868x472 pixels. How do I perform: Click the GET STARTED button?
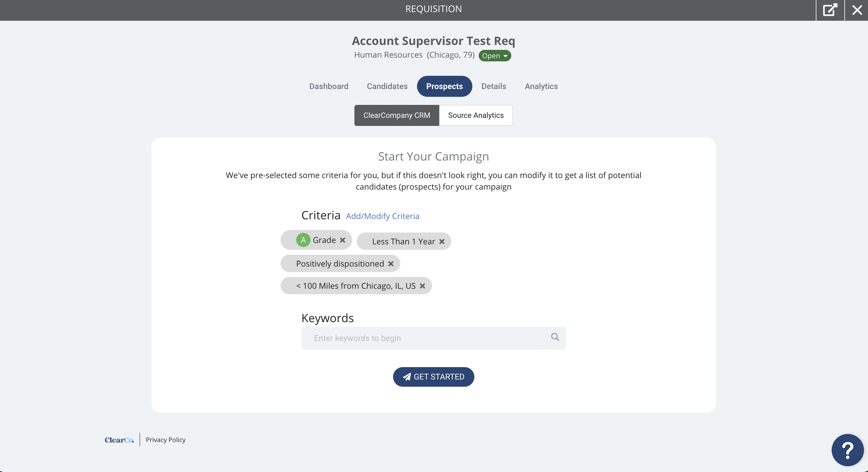[433, 377]
